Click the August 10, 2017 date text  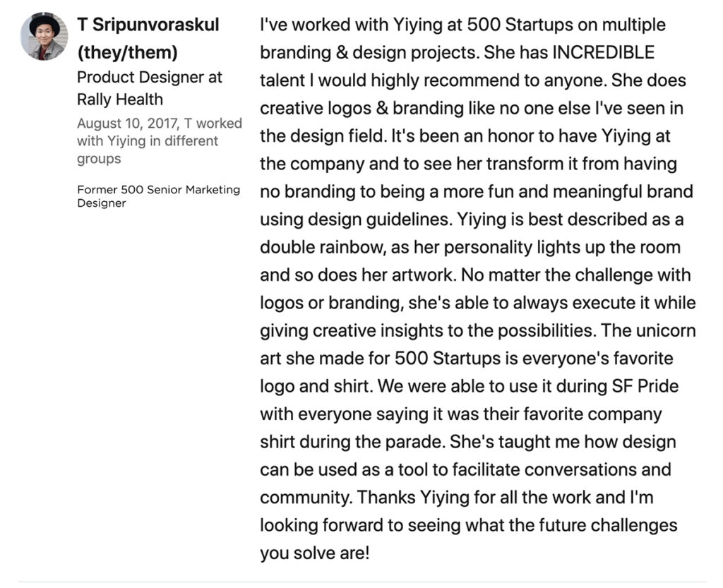(x=128, y=124)
